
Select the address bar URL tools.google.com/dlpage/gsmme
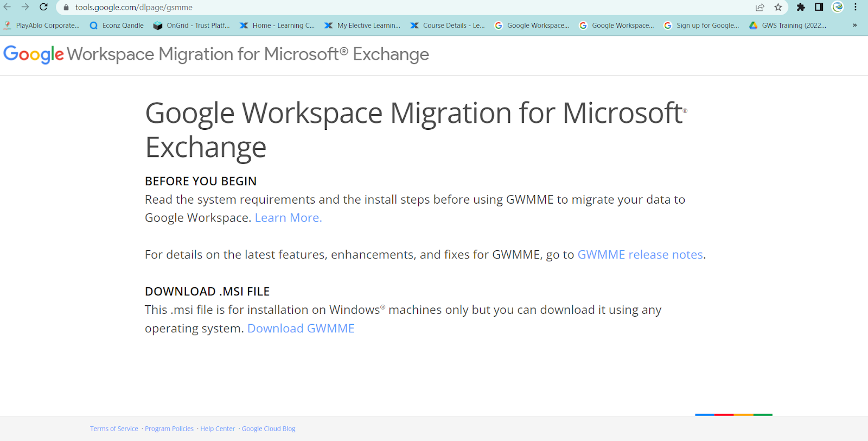tap(134, 8)
